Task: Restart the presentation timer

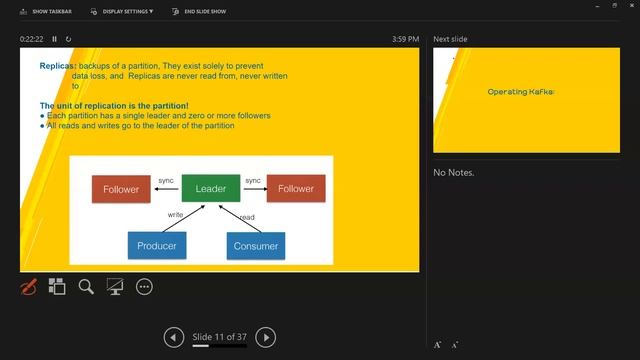Action: pos(68,39)
